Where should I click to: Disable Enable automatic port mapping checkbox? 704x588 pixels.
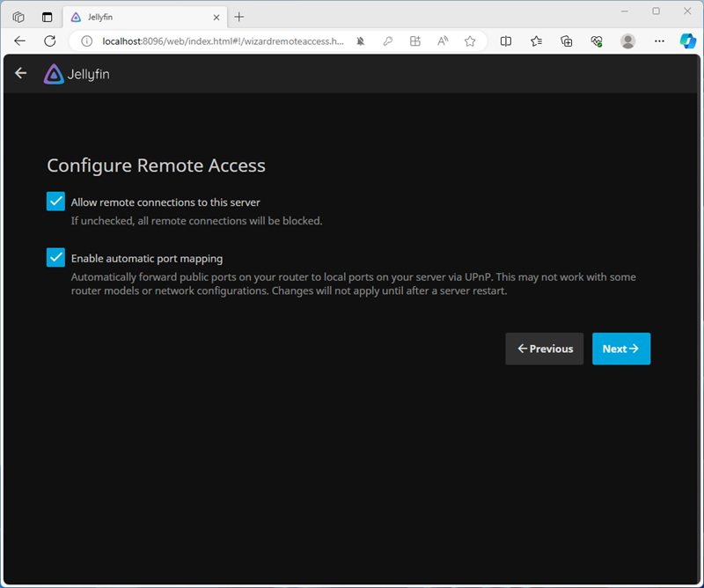tap(56, 258)
